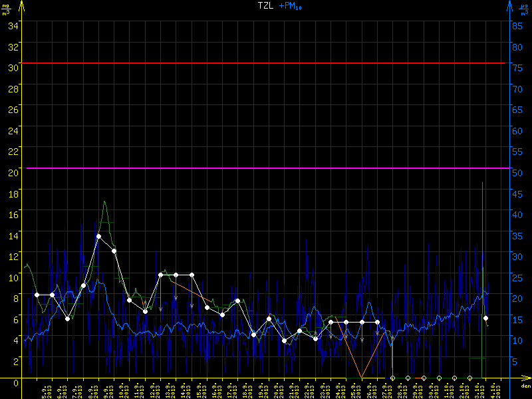Click the +PM10 series label

[291, 6]
